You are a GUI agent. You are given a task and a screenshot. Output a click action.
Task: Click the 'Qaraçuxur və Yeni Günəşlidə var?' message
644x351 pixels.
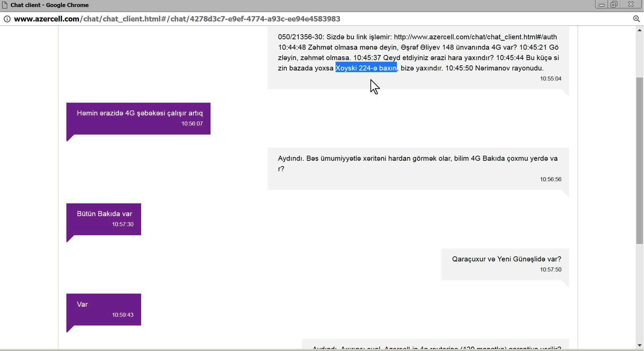[506, 259]
